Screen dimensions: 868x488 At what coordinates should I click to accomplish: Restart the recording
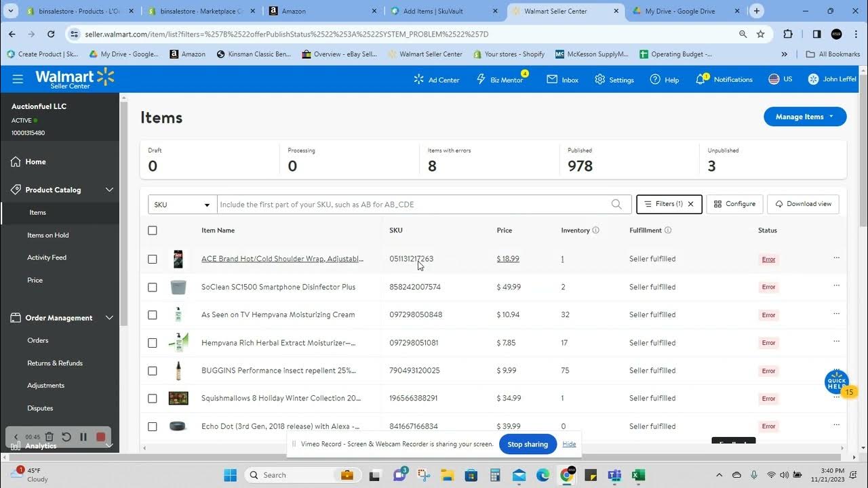coord(66,437)
